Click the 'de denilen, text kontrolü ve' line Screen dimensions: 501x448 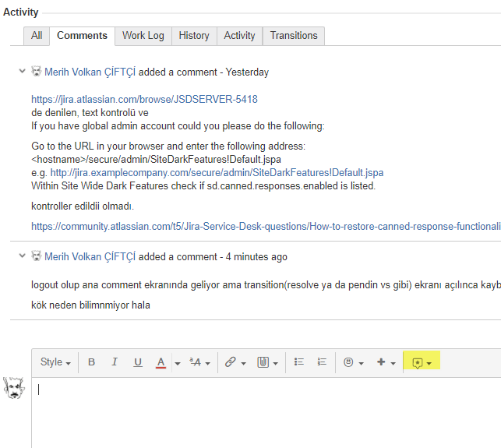coord(90,113)
